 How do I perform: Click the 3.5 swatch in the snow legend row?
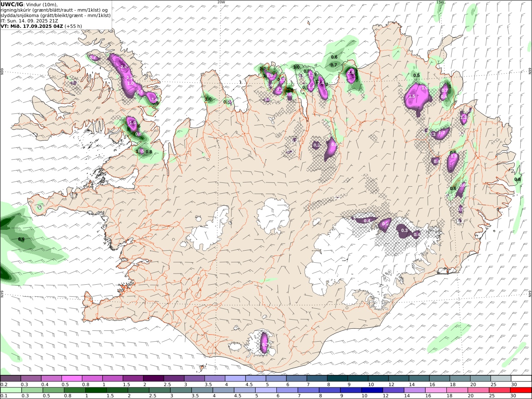click(215, 379)
